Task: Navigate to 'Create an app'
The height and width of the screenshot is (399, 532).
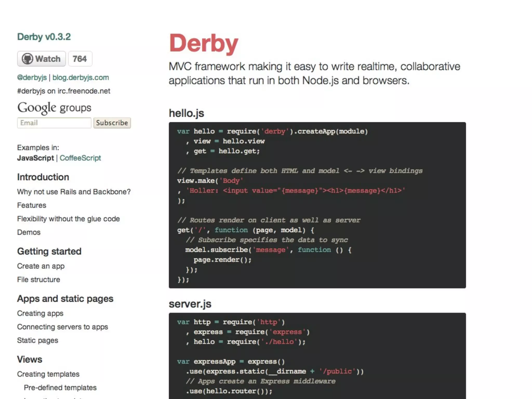Action: point(41,266)
